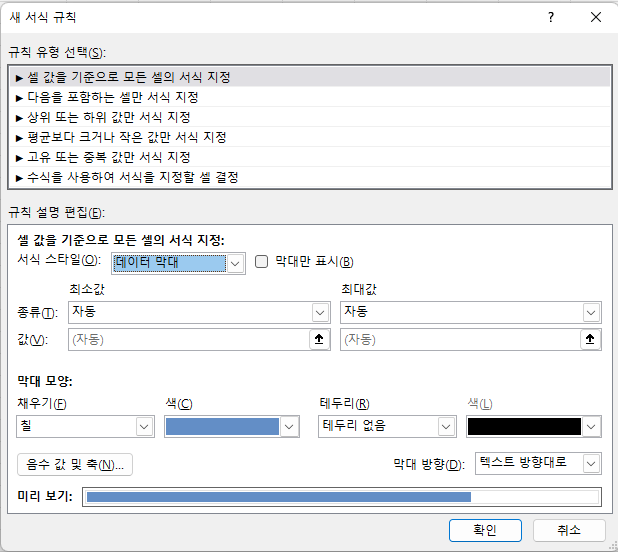The width and height of the screenshot is (618, 552).
Task: Open the 테두리 dropdown showing 테두리 없음
Action: click(x=387, y=426)
